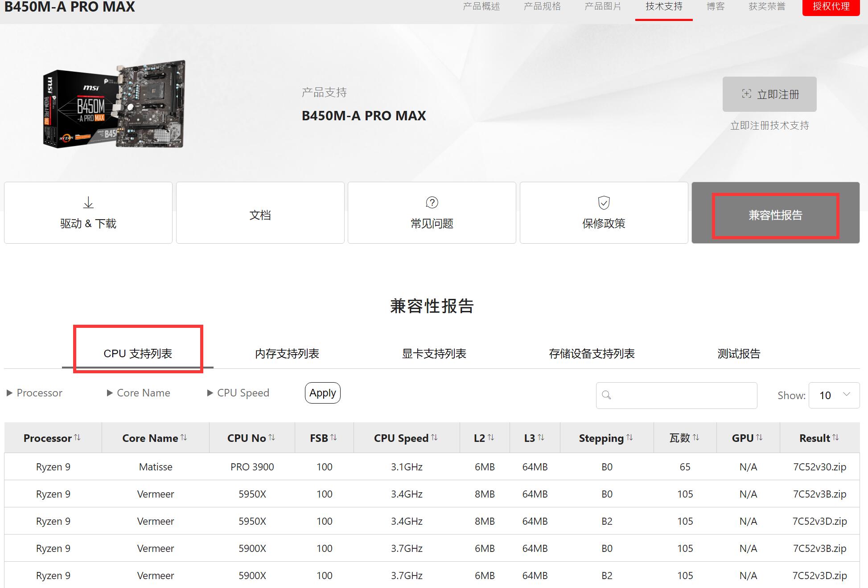Click the Apply filter button

tap(322, 393)
